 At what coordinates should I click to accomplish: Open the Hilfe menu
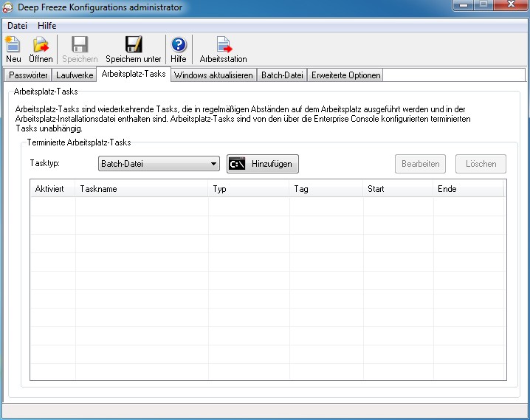coord(47,26)
